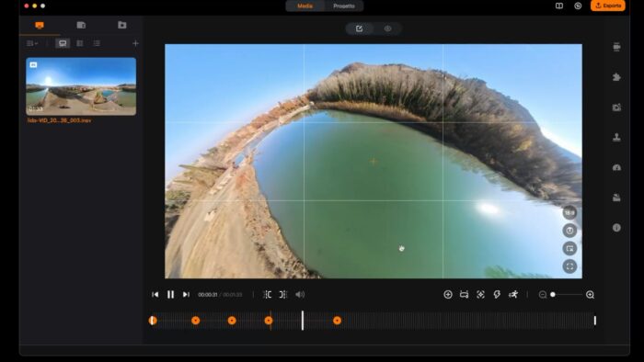
Task: Open the folder-with-play-icon tab in left panel
Action: pyautogui.click(x=122, y=25)
